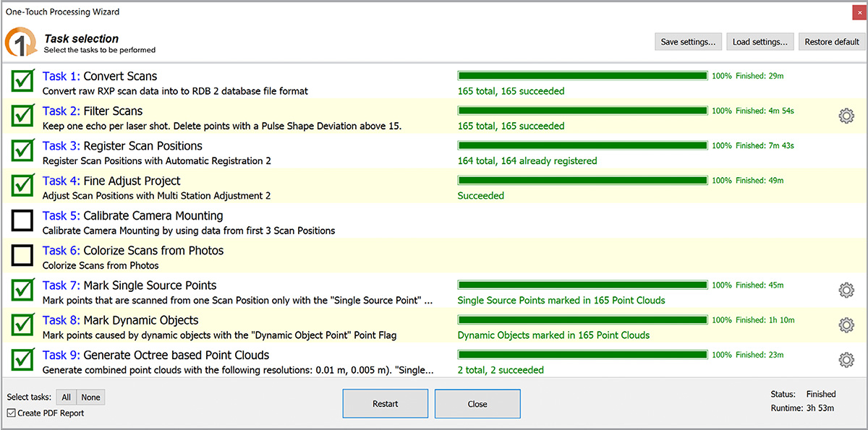Open settings gear for Filter Scans task
Viewport: 868px width, 430px height.
pyautogui.click(x=846, y=116)
